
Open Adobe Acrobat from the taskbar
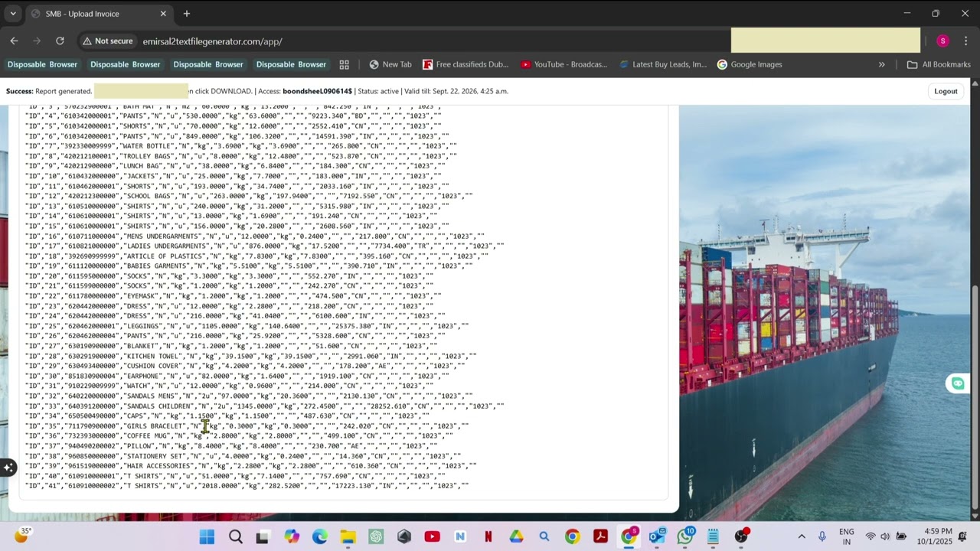(600, 536)
